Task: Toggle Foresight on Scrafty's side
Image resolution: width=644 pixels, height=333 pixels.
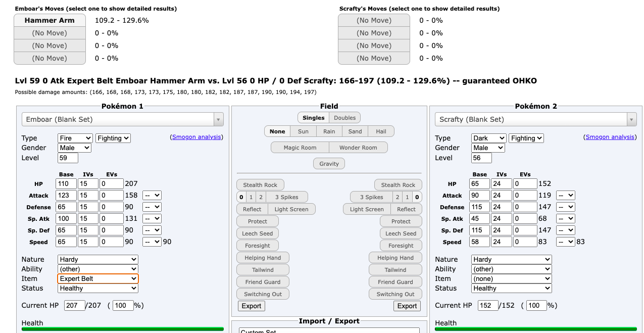Action: 401,246
